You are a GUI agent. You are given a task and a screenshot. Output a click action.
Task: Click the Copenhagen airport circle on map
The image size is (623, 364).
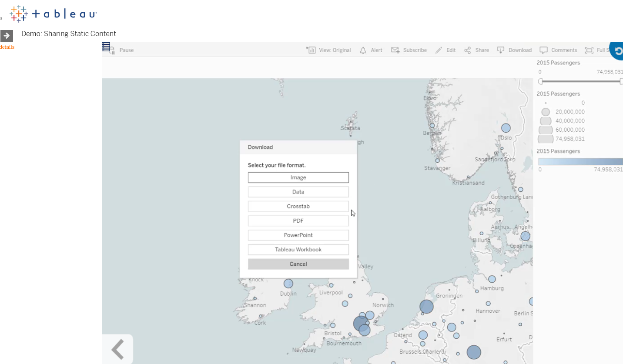point(526,236)
